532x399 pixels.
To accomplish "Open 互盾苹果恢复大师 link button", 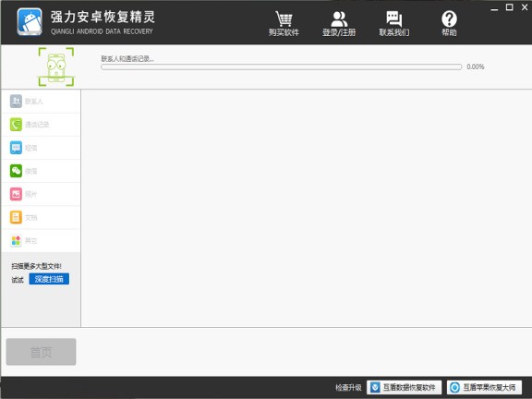I will pyautogui.click(x=484, y=387).
